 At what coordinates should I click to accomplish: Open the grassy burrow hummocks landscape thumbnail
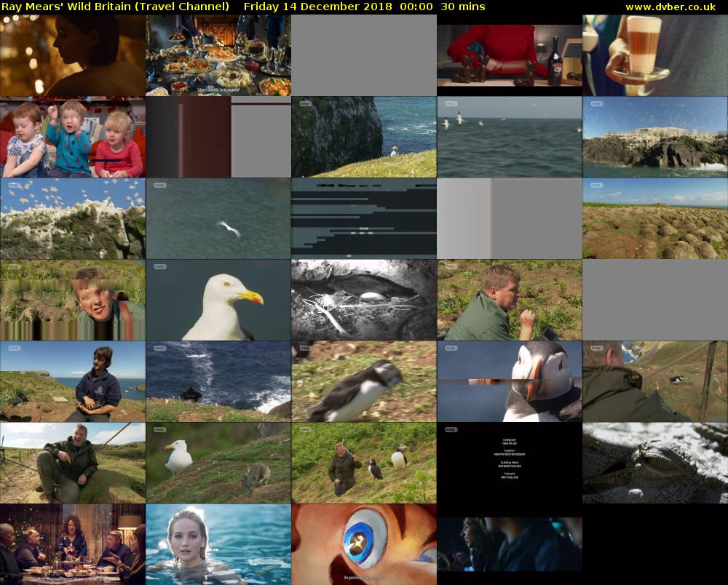pyautogui.click(x=654, y=219)
